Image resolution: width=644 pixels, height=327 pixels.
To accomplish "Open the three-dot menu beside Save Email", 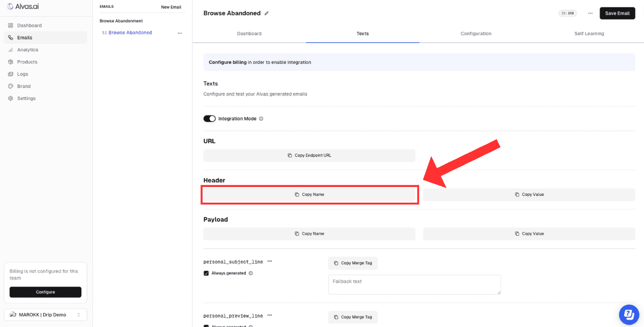I will [x=590, y=13].
